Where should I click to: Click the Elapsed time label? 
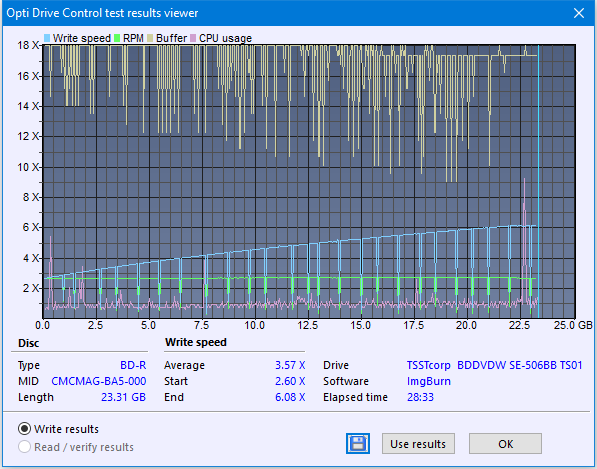[x=355, y=397]
